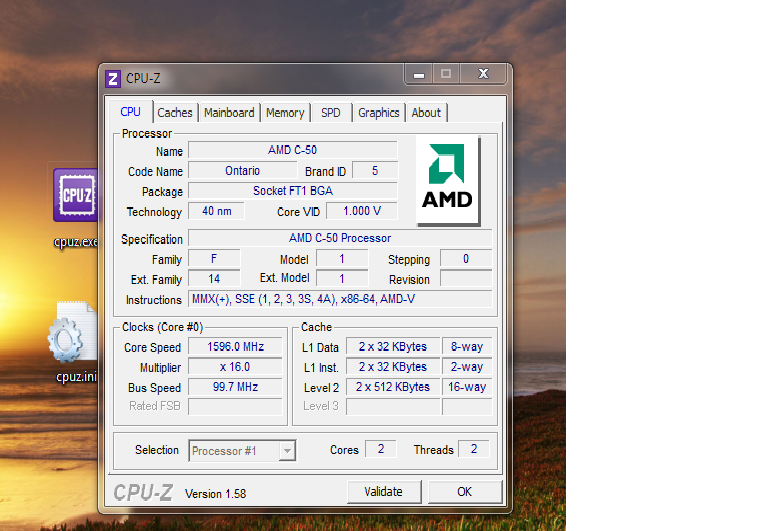768x531 pixels.
Task: Click the CPU-Z title bar logo icon
Action: pyautogui.click(x=113, y=79)
